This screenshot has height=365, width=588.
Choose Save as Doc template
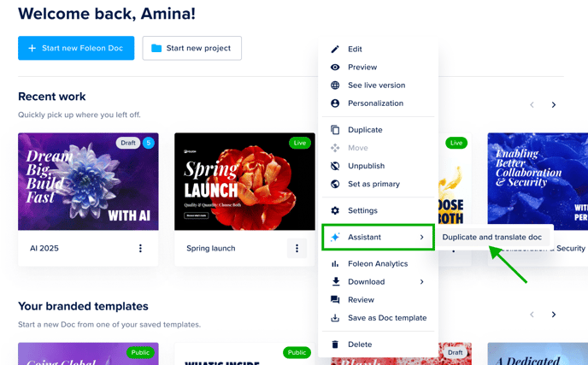[x=378, y=318]
